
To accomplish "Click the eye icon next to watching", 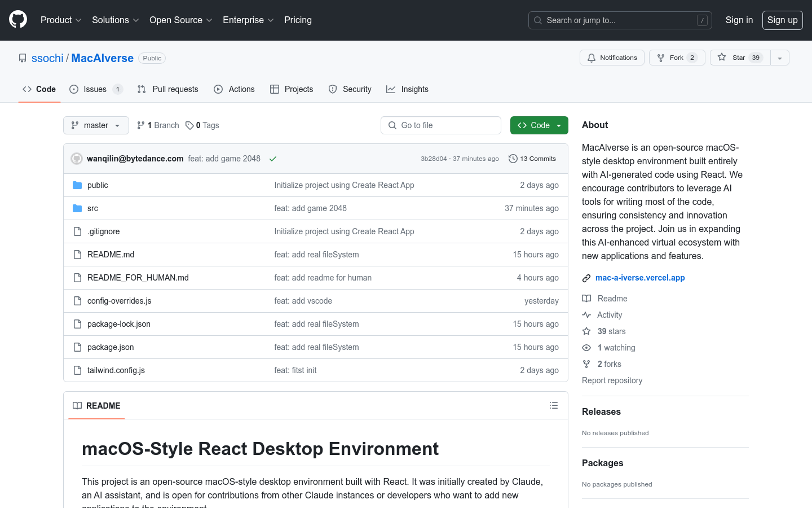I will (x=586, y=348).
